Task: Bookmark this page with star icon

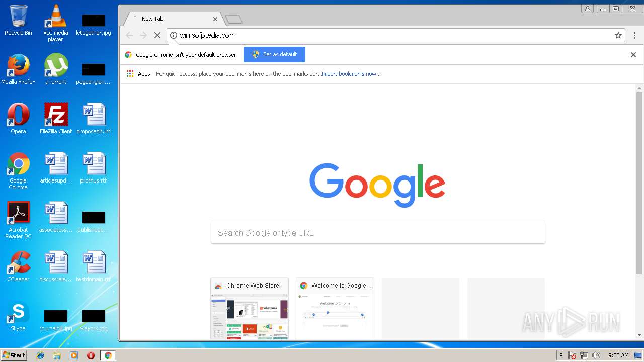Action: (618, 35)
